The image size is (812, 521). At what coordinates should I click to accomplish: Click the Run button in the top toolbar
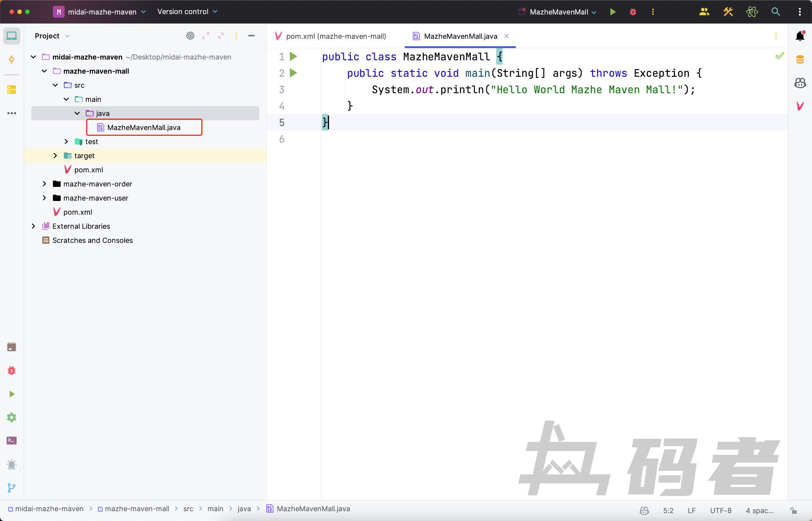[x=613, y=12]
